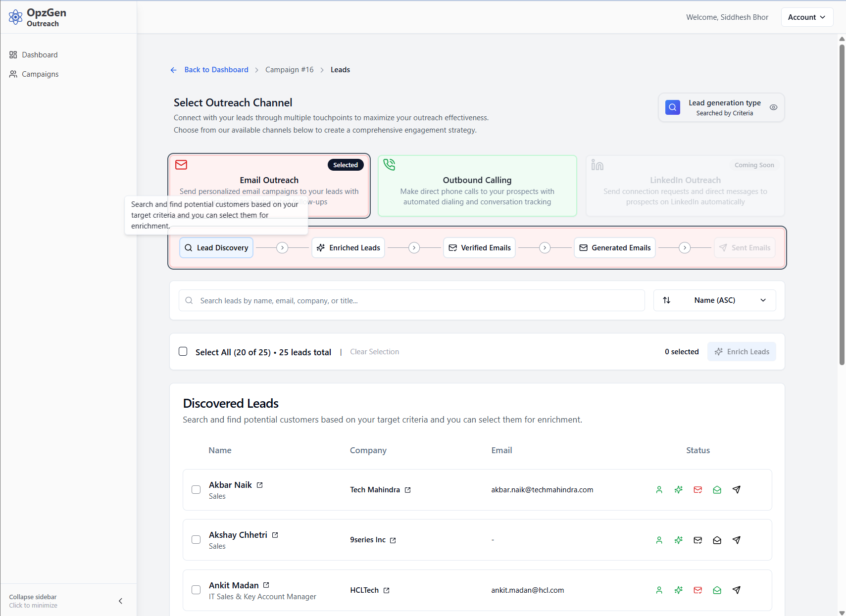Check the Ankit Madan row checkbox

click(196, 590)
